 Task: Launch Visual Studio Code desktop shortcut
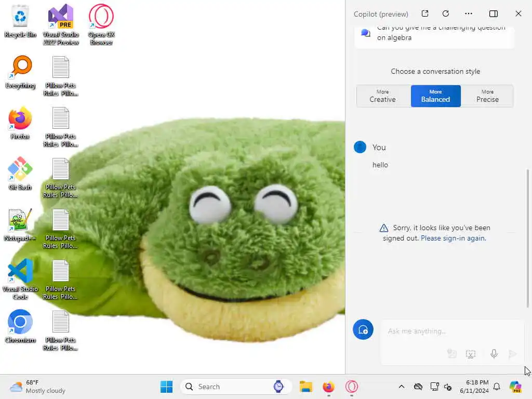tap(20, 279)
